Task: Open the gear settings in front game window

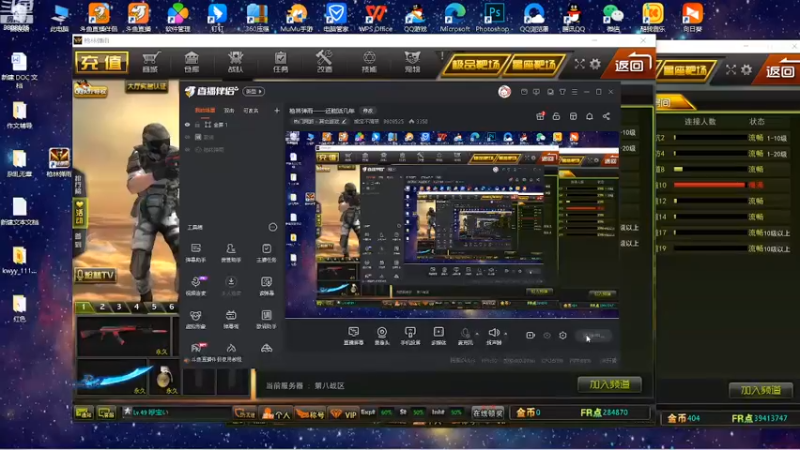Action: (595, 64)
